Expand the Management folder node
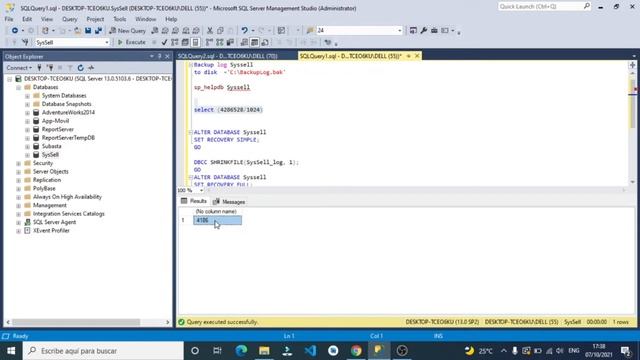 pos(18,205)
